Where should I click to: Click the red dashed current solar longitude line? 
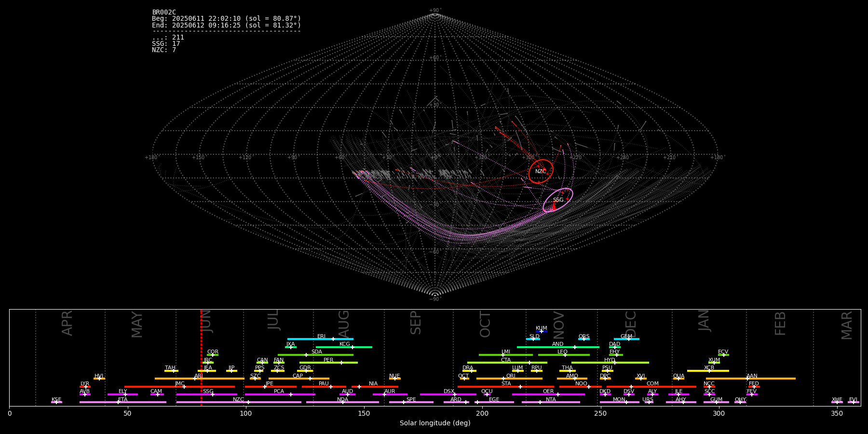(201, 357)
